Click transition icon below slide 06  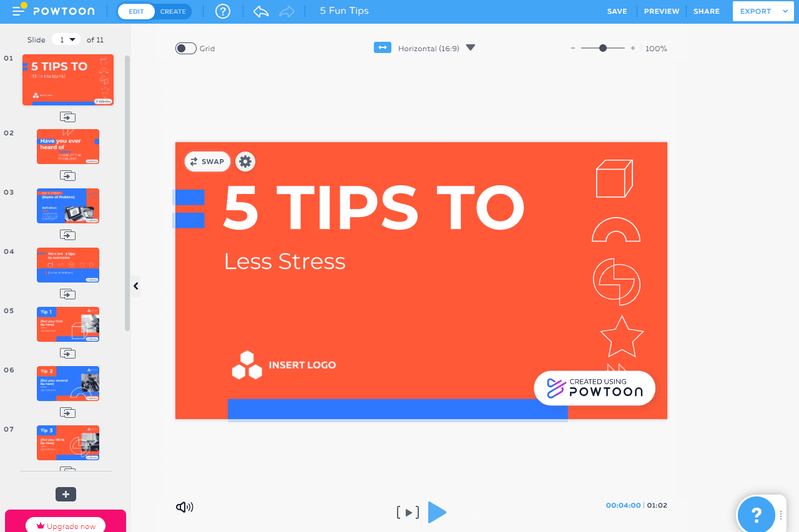click(67, 413)
